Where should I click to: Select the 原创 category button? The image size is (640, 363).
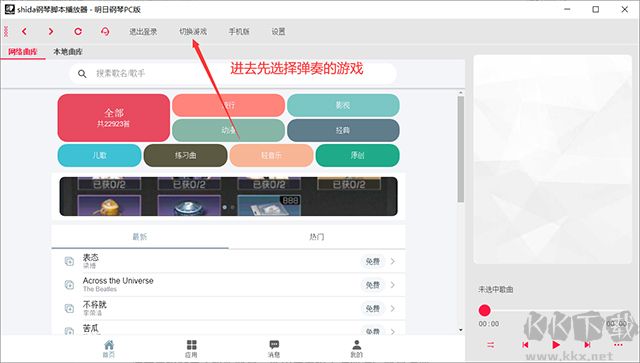coord(358,155)
